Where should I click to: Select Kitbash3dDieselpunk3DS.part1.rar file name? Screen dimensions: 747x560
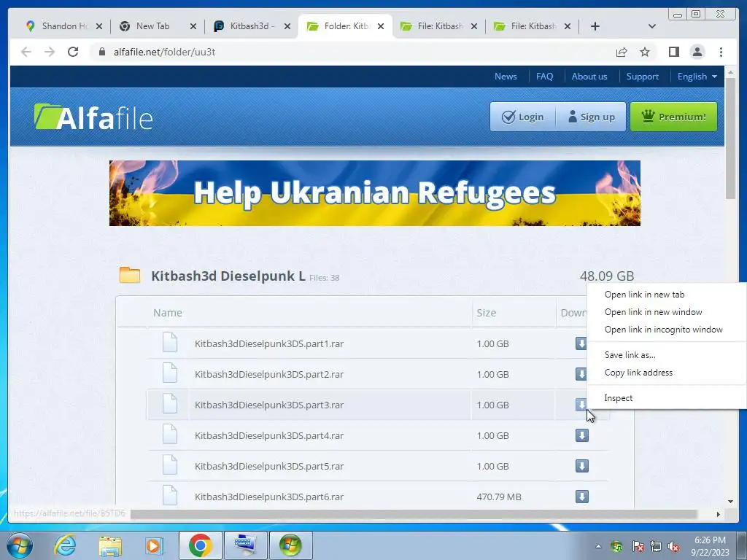click(269, 343)
